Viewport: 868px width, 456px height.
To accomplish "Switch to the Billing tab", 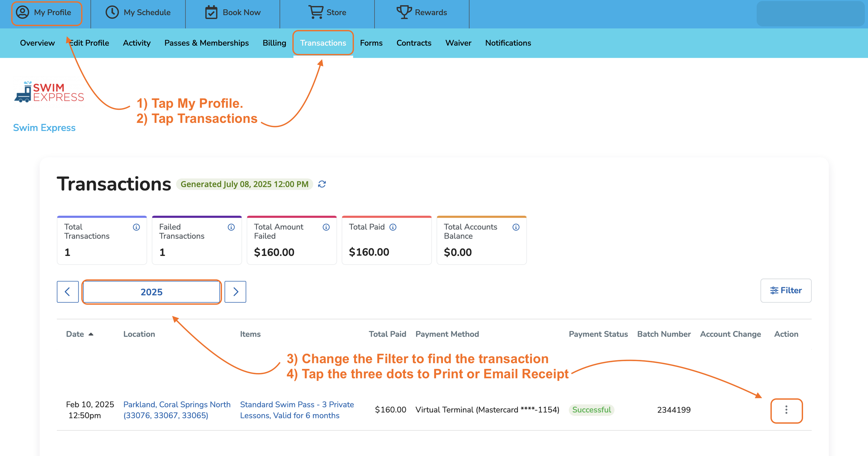I will tap(274, 43).
